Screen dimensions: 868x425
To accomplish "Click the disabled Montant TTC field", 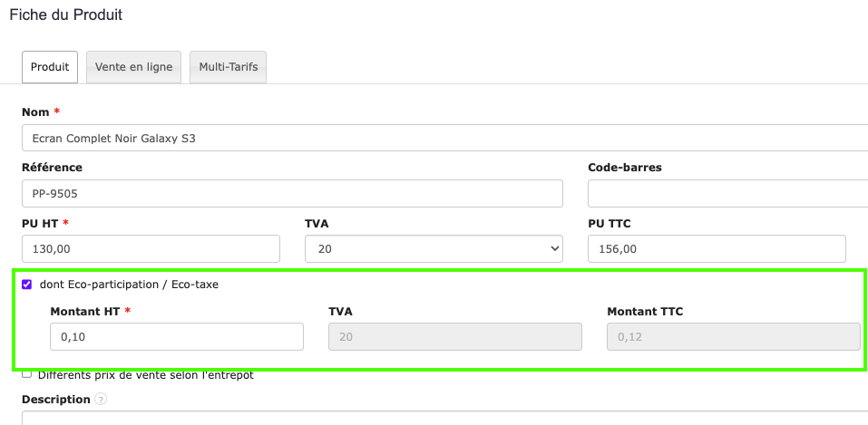I will tap(732, 337).
